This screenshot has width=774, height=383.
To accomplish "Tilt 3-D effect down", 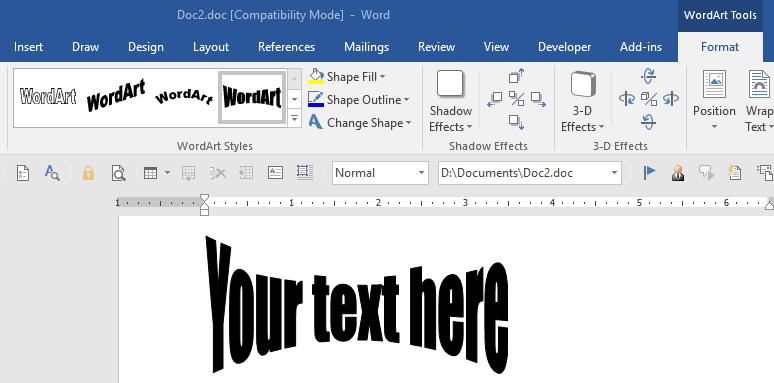I will pyautogui.click(x=648, y=121).
